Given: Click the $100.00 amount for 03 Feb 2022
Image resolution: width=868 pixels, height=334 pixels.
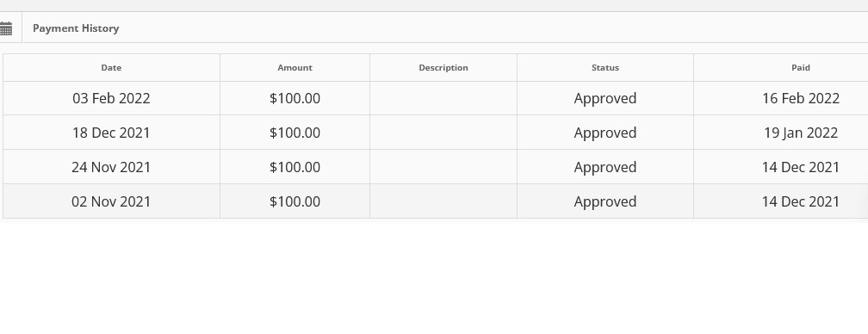Looking at the screenshot, I should pyautogui.click(x=294, y=98).
